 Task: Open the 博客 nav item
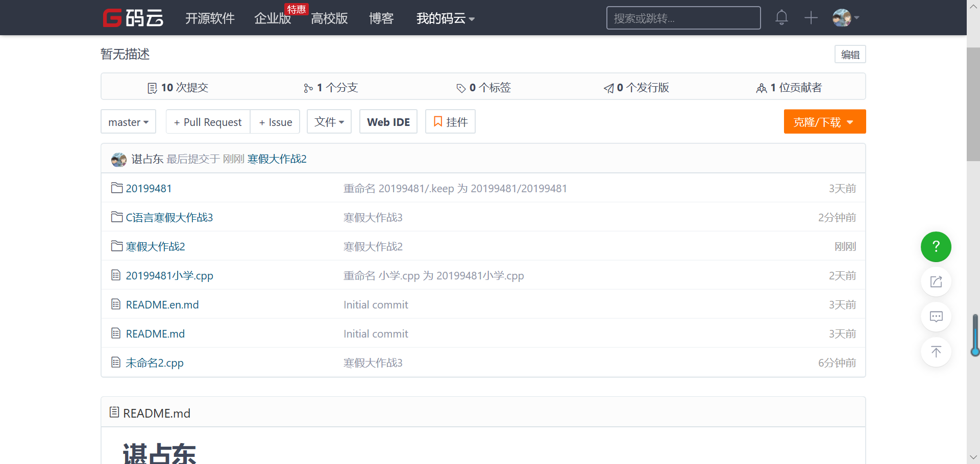pyautogui.click(x=381, y=18)
